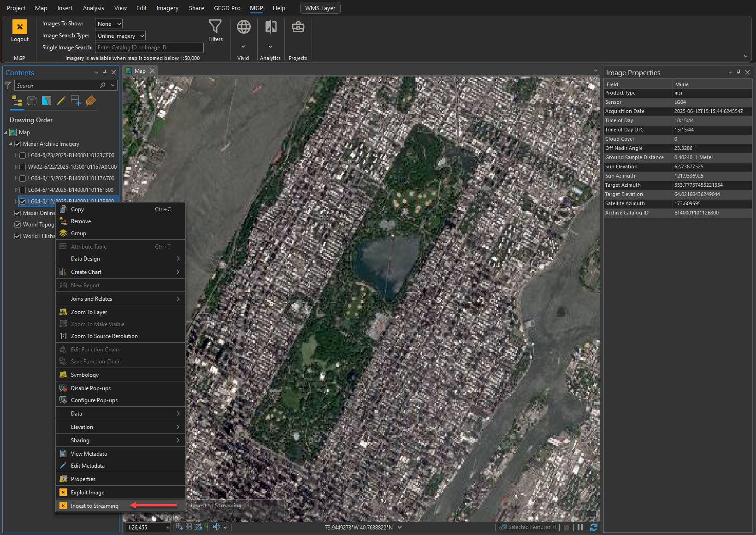Click Zoom To Source Resolution
This screenshot has width=756, height=535.
pyautogui.click(x=120, y=336)
